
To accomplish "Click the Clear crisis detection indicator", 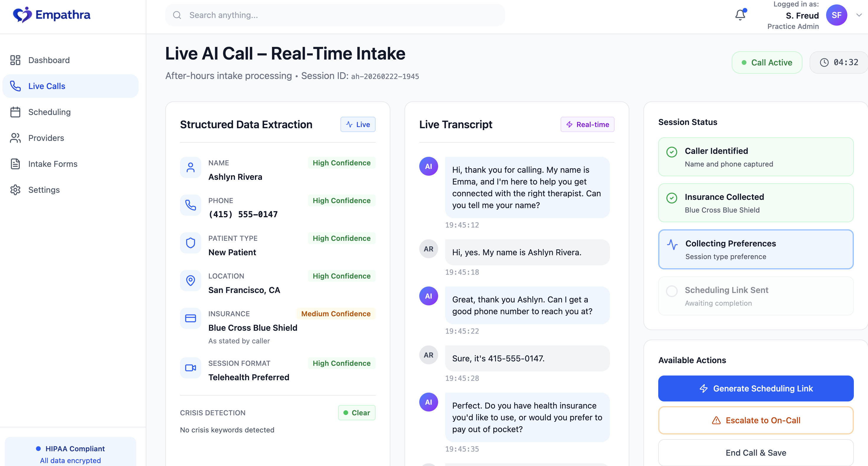I will pos(356,412).
